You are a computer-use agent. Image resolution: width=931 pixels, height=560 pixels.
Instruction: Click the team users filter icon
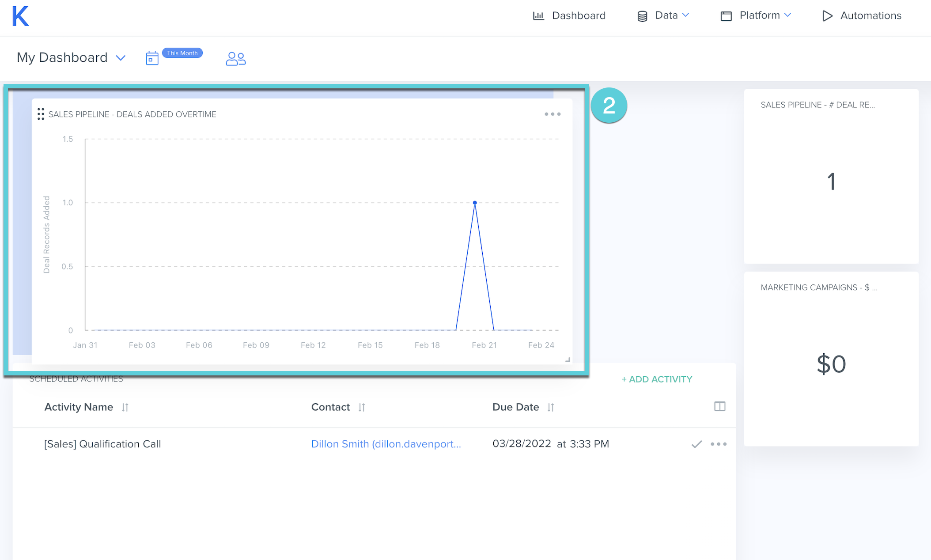click(235, 58)
